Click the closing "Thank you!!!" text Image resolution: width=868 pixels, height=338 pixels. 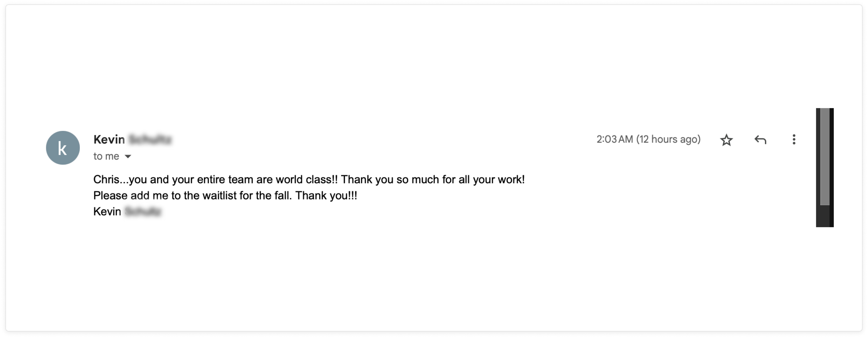[x=326, y=195]
